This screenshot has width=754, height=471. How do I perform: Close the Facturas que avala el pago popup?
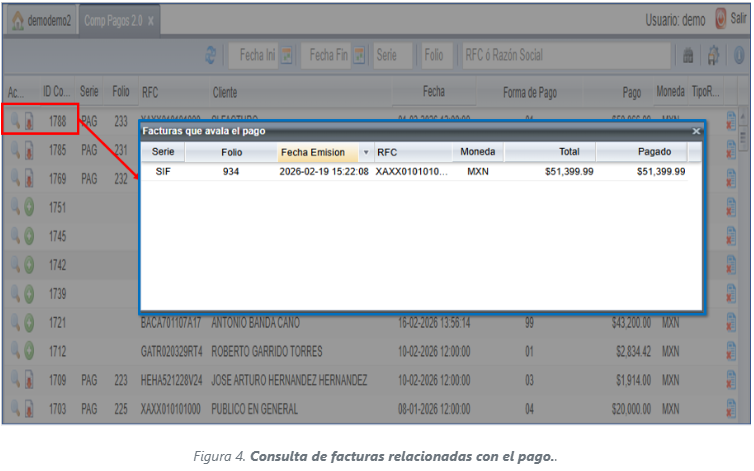696,131
